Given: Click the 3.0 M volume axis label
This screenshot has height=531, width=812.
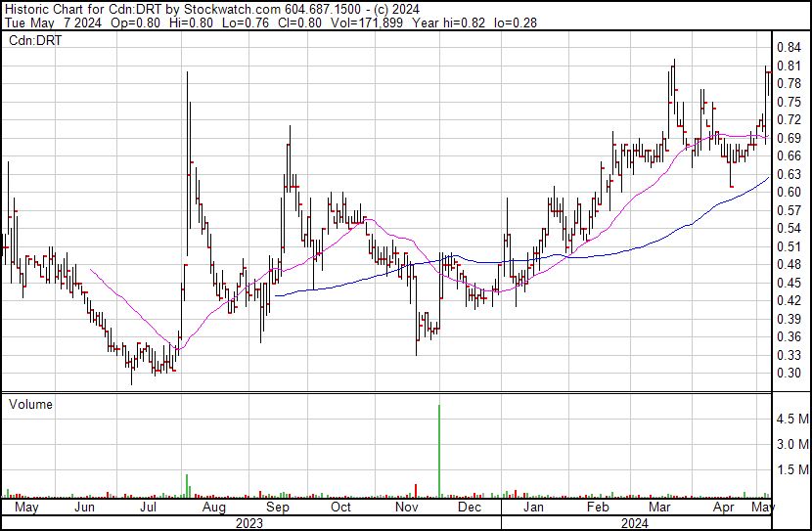Looking at the screenshot, I should pyautogui.click(x=791, y=445).
